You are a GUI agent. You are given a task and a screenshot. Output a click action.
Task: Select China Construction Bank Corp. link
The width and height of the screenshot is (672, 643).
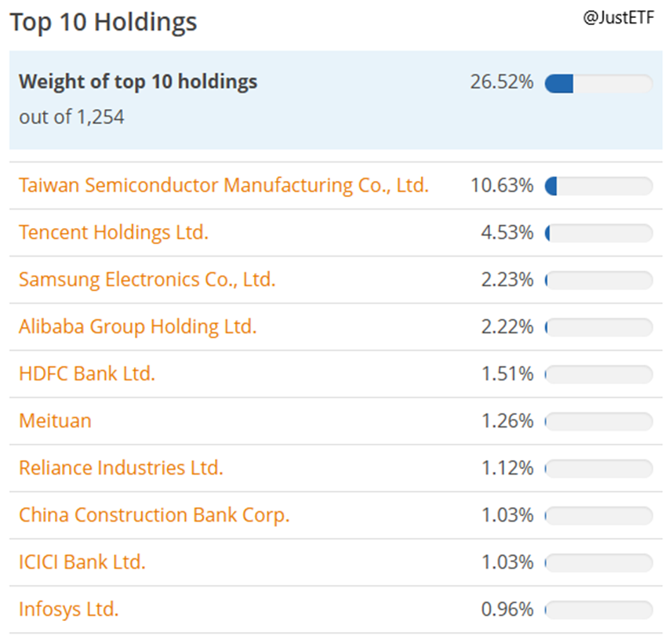pos(154,515)
